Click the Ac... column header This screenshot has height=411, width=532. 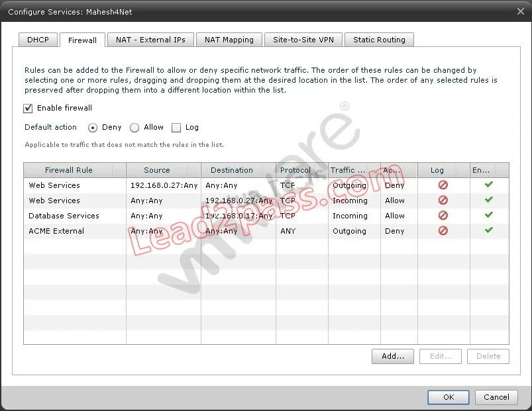click(x=399, y=170)
